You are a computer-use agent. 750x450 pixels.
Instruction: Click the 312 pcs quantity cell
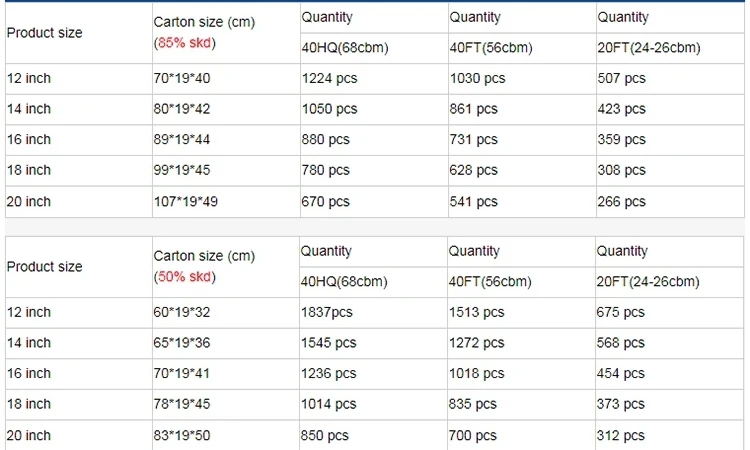(621, 436)
